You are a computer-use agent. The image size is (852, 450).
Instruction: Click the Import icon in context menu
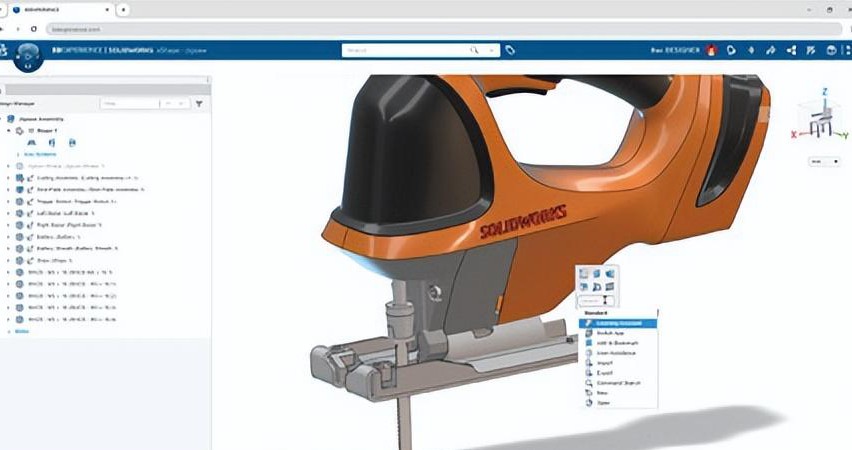588,362
